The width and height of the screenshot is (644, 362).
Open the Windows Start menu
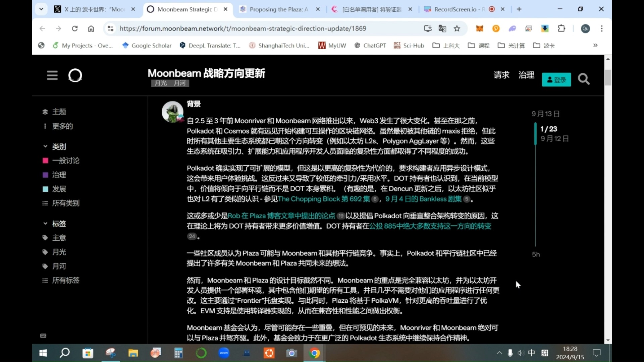pyautogui.click(x=43, y=353)
